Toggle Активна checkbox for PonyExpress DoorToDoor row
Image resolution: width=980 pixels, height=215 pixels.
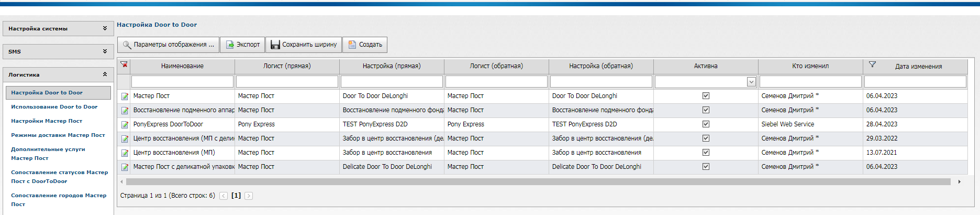[706, 124]
